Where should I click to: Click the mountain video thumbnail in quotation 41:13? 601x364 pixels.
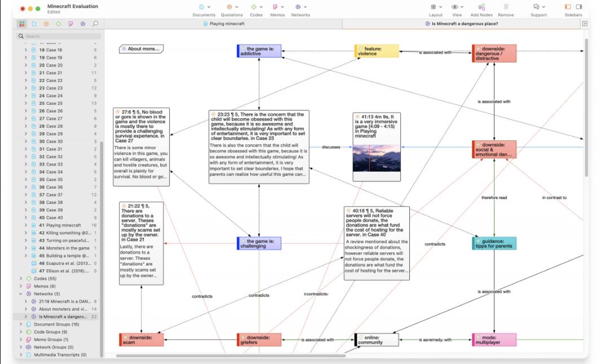(377, 158)
